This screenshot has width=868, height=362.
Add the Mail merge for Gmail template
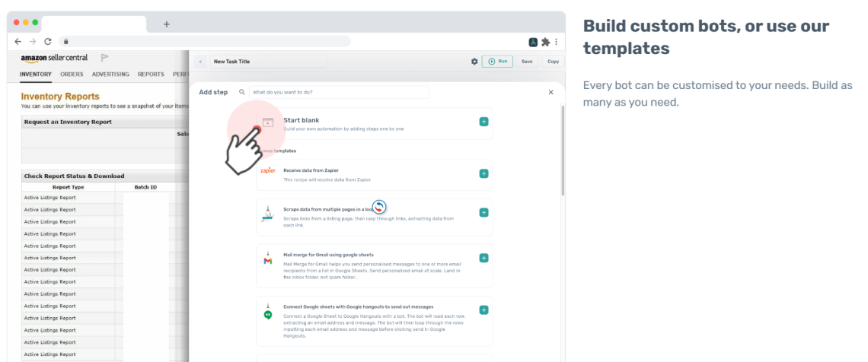point(483,258)
